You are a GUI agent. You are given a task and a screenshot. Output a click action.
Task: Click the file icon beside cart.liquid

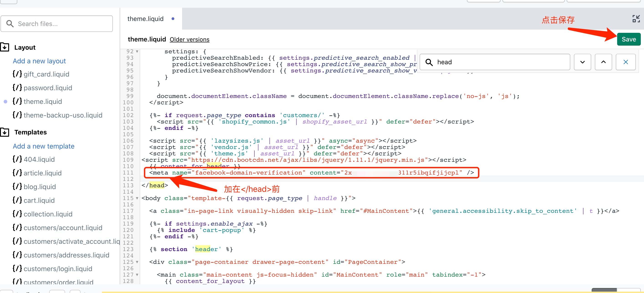coord(17,200)
